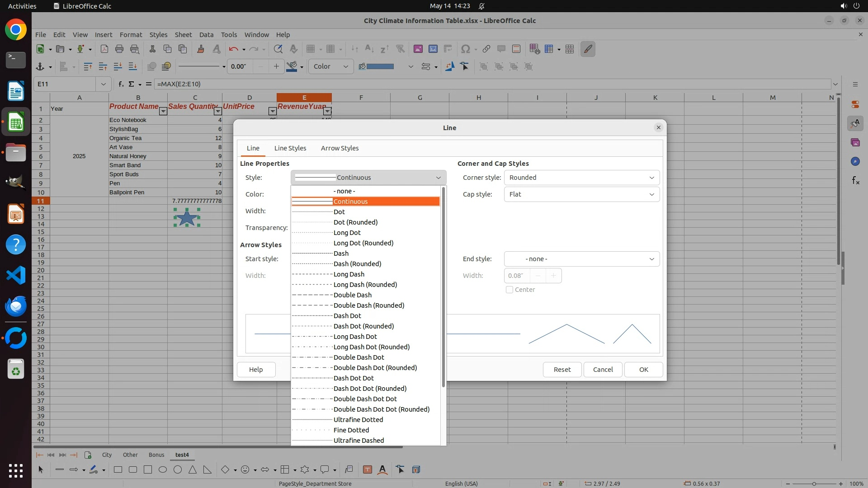Open the Corner style dropdown showing Rounded
Viewport: 868px width, 488px height.
point(581,178)
